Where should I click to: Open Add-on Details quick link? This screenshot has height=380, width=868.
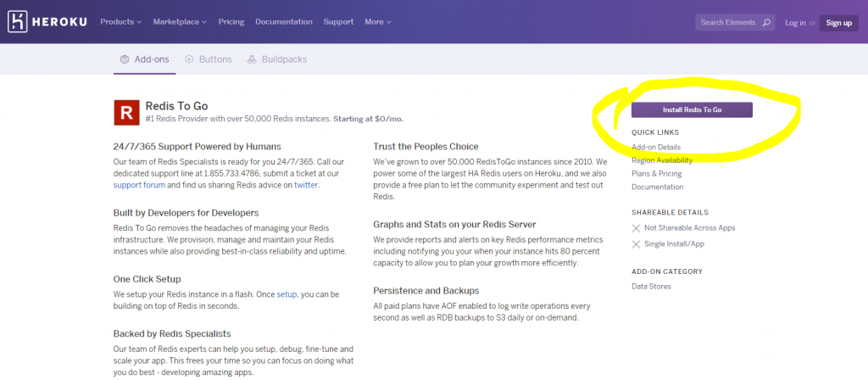[x=656, y=148]
